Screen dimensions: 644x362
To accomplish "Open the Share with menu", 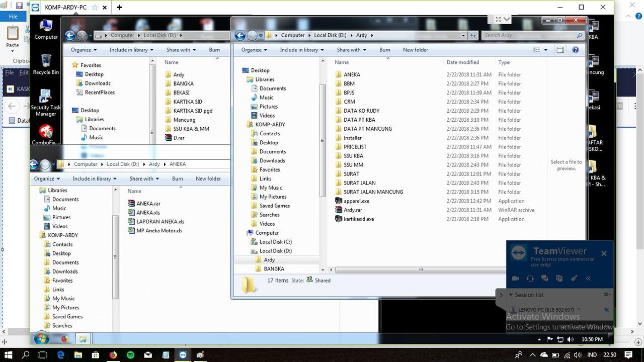I will coord(351,50).
